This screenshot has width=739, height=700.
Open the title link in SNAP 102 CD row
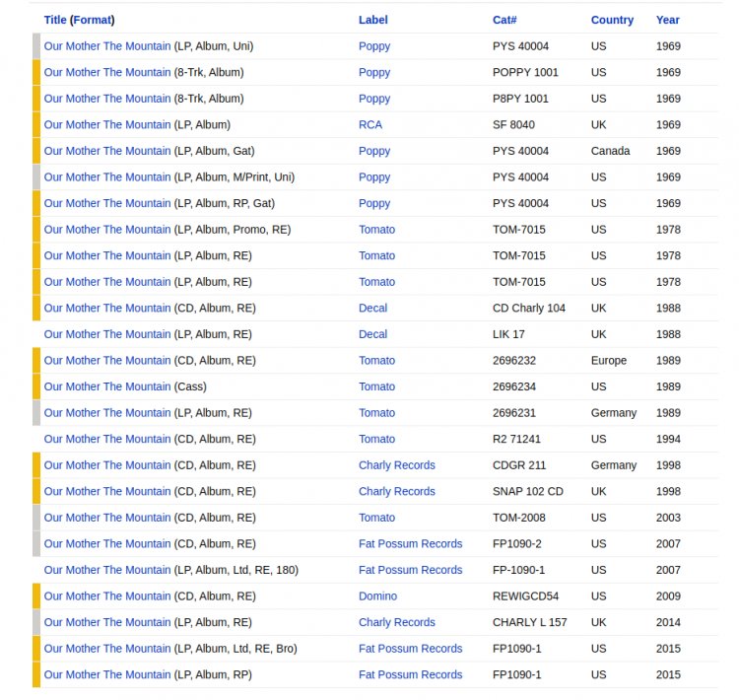click(x=107, y=491)
